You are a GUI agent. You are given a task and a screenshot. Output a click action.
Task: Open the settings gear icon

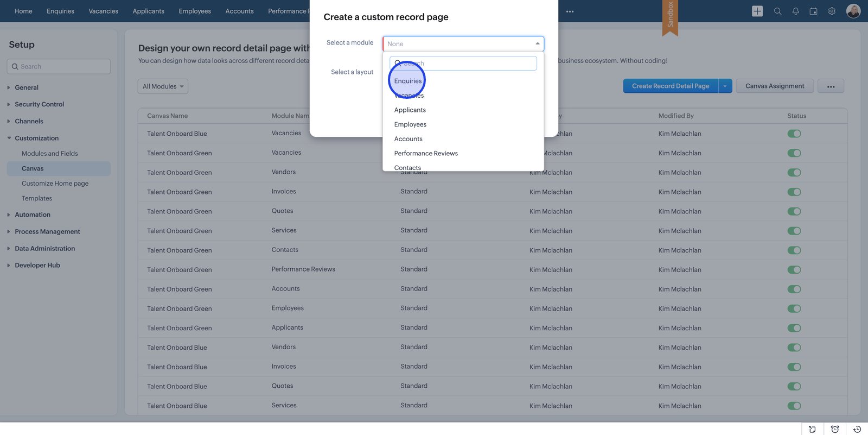click(x=832, y=11)
